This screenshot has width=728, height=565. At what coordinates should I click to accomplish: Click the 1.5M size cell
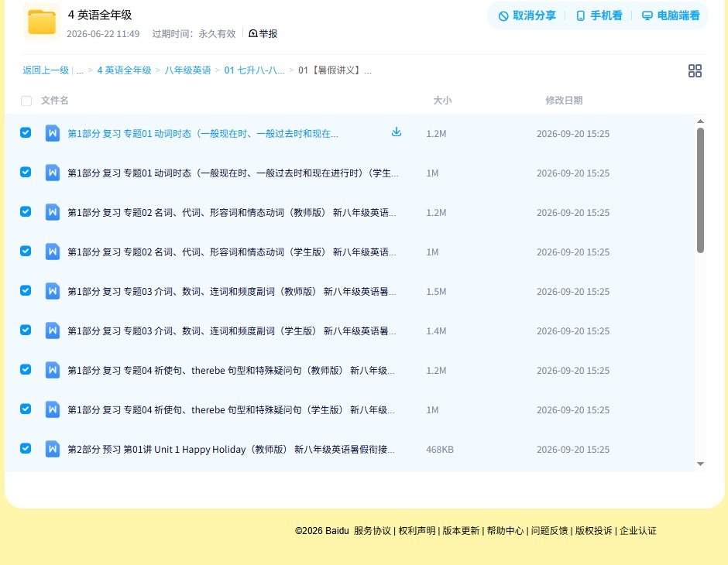click(436, 291)
